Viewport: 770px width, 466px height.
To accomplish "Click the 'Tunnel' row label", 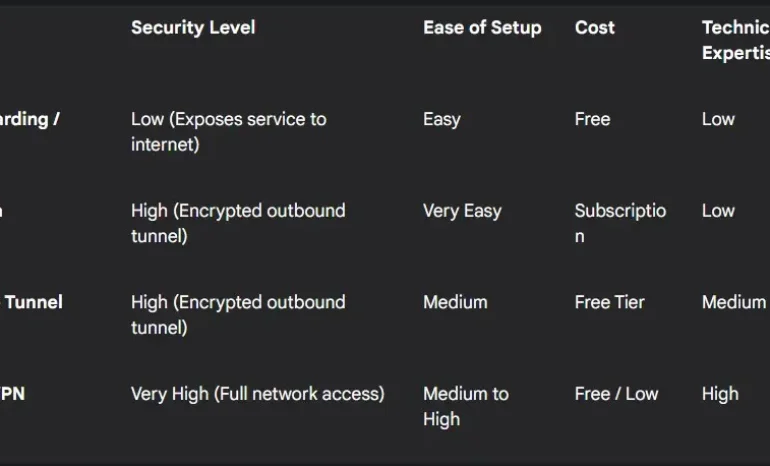I will [34, 302].
